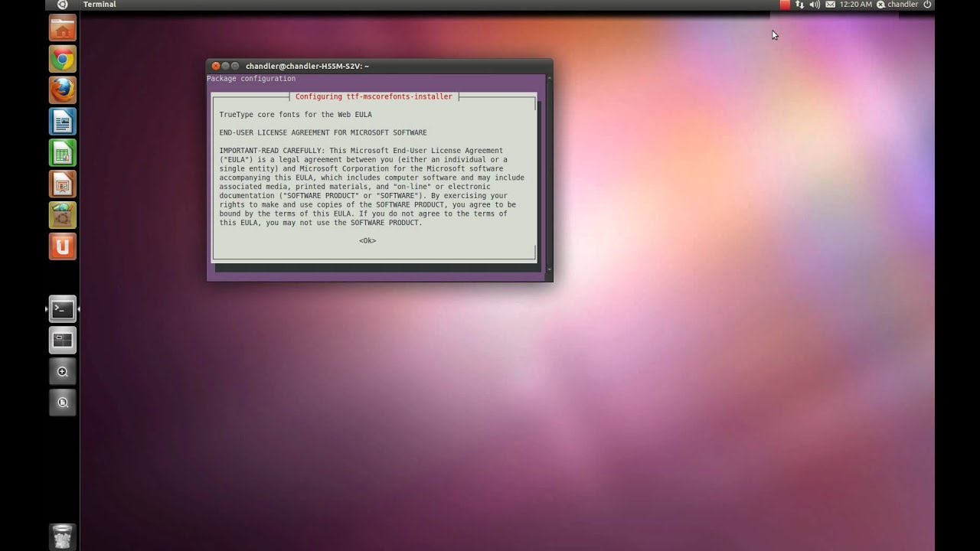Open the Workspace Switcher
The height and width of the screenshot is (551, 980).
pyautogui.click(x=63, y=340)
